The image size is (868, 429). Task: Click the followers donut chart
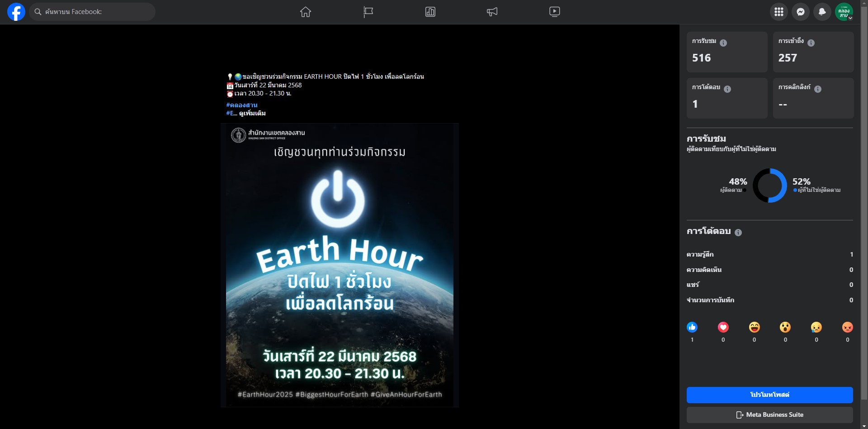click(x=770, y=186)
